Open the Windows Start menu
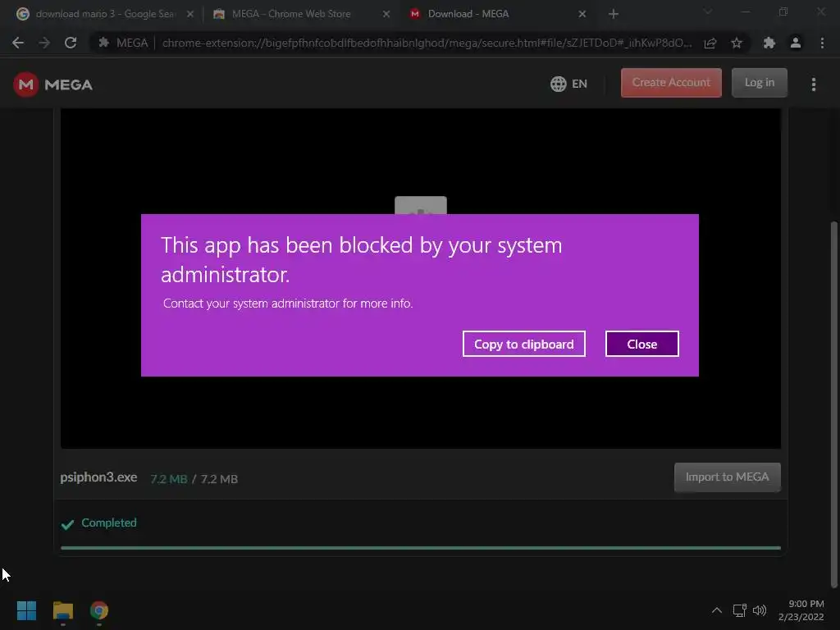 [x=26, y=610]
